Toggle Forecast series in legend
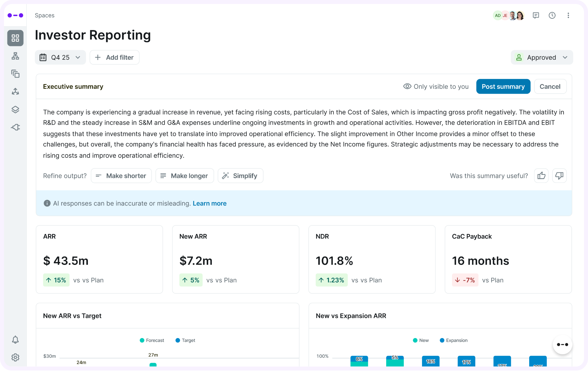 [152, 340]
